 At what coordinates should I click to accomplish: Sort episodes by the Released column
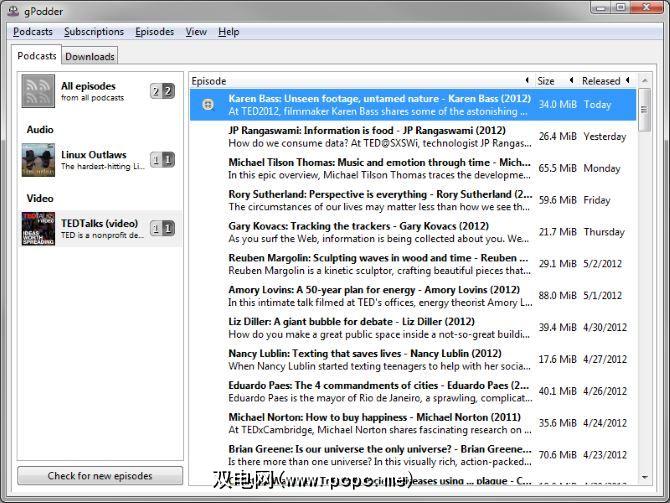(x=601, y=81)
